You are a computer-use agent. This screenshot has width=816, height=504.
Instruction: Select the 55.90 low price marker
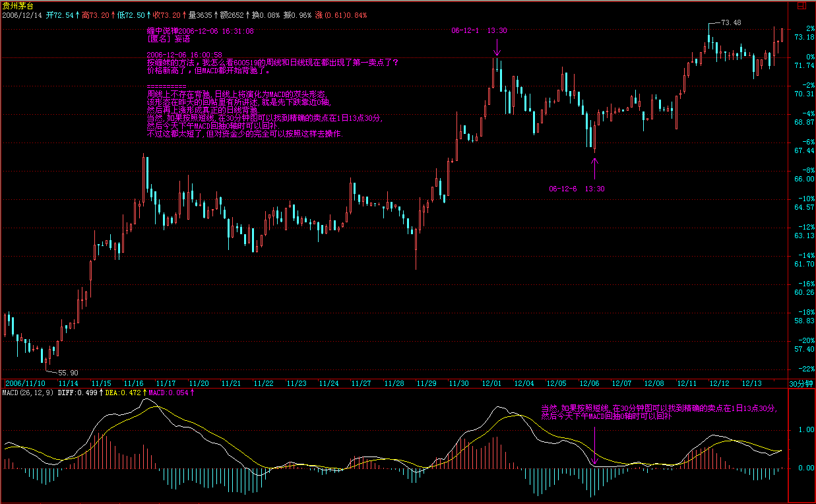[69, 373]
